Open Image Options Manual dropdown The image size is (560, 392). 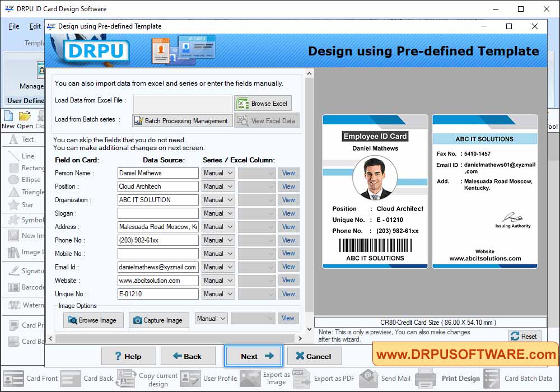211,319
